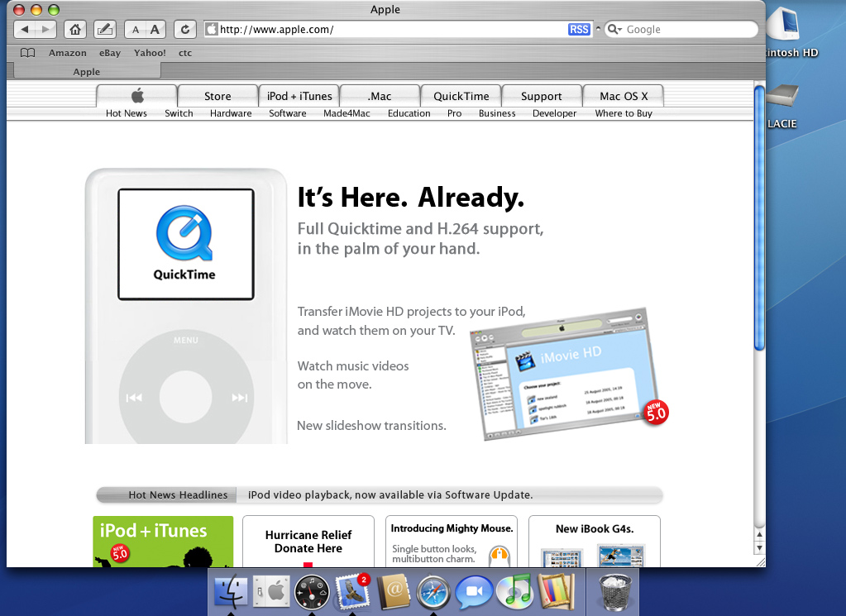The width and height of the screenshot is (846, 616).
Task: Click the Software sub-navigation link
Action: [288, 113]
